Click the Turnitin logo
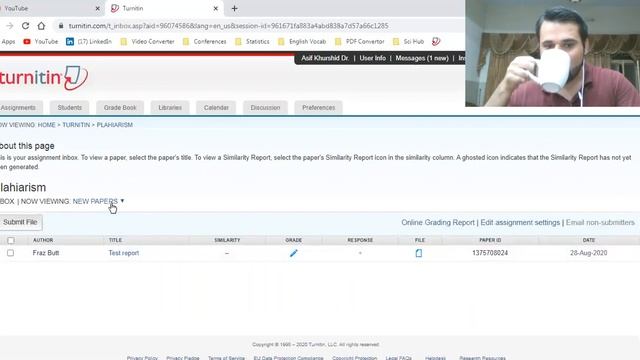The width and height of the screenshot is (640, 360). (x=43, y=78)
